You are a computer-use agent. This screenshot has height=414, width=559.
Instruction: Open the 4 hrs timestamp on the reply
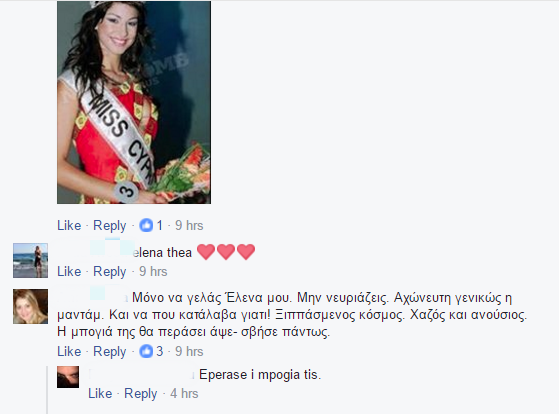(184, 393)
